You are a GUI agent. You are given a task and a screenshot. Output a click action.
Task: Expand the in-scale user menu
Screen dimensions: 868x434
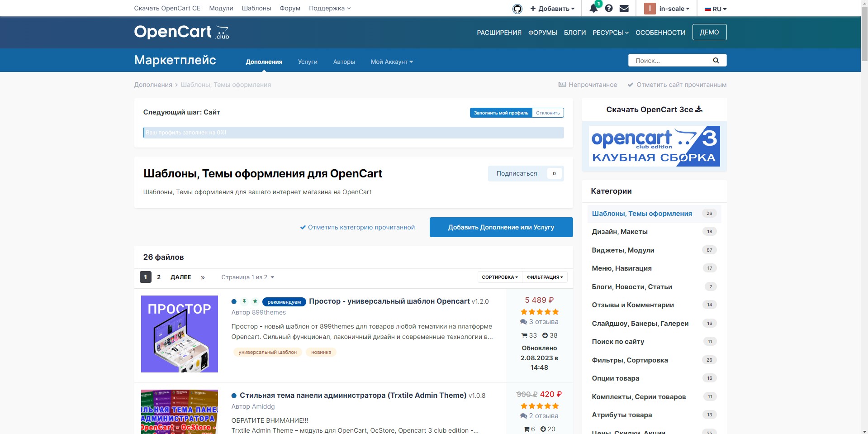pyautogui.click(x=674, y=9)
